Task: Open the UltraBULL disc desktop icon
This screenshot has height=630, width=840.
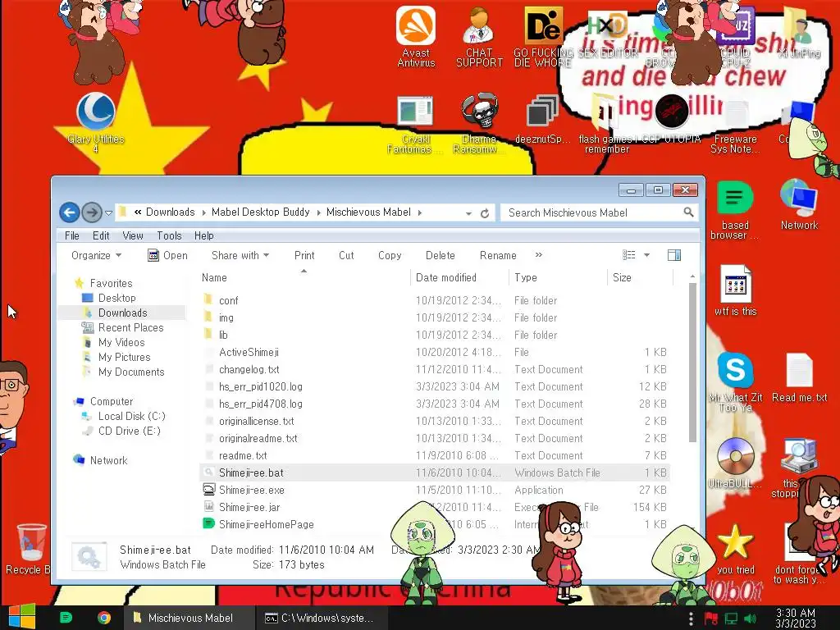Action: (x=735, y=463)
